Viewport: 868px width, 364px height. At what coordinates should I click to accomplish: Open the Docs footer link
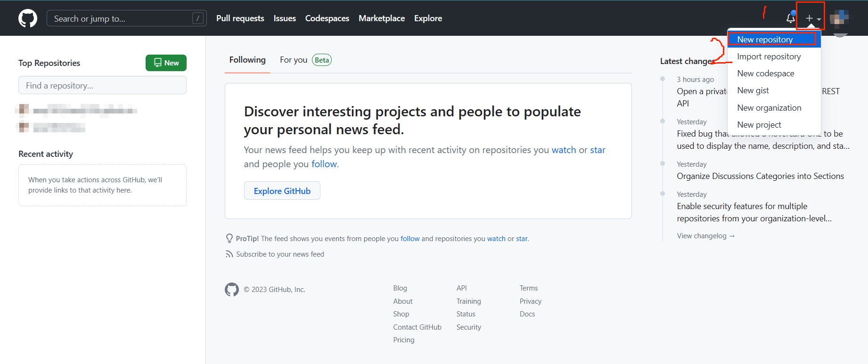pyautogui.click(x=527, y=314)
